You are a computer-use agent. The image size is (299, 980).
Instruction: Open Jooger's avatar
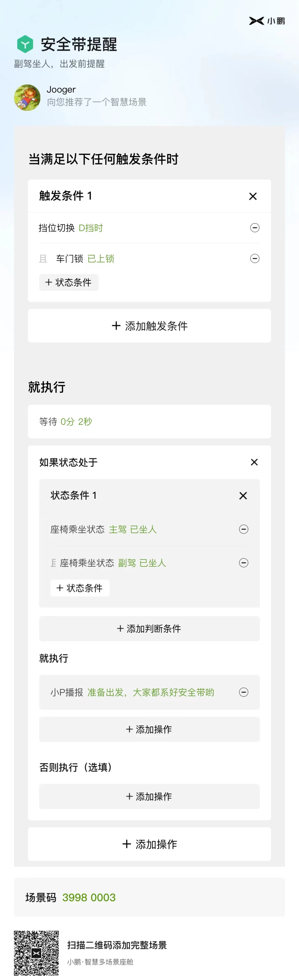pyautogui.click(x=27, y=97)
